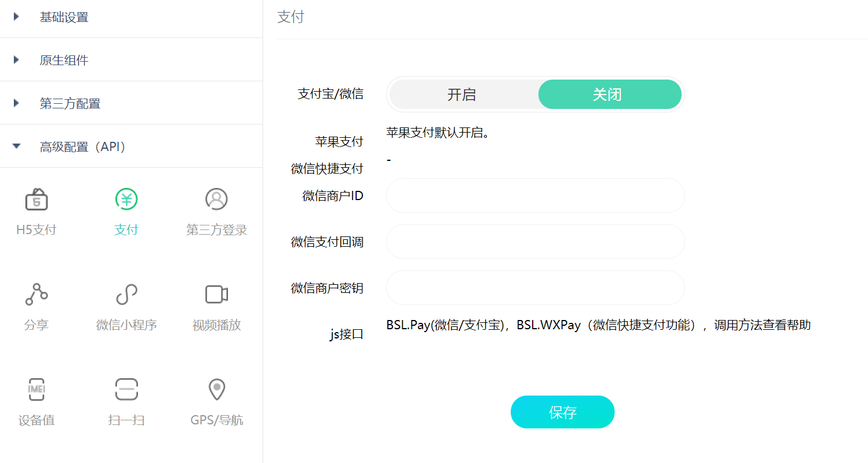Open the 微信小程序 icon
Screen dimensions: 868x463
(x=126, y=295)
